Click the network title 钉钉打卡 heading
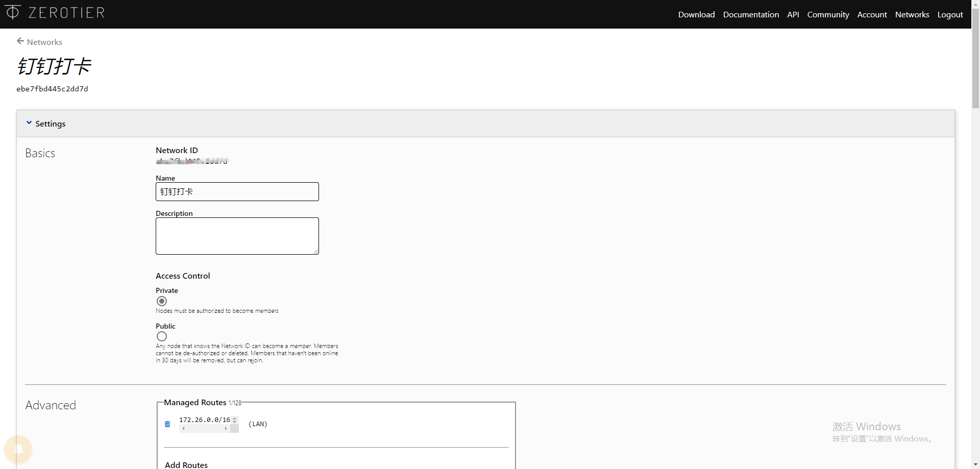Screen dimensions: 980x469 click(55, 66)
